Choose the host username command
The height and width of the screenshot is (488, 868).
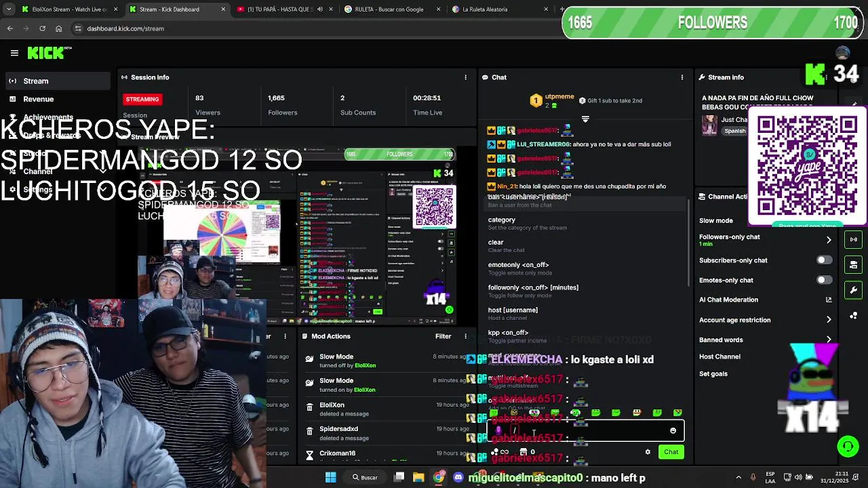tap(586, 313)
